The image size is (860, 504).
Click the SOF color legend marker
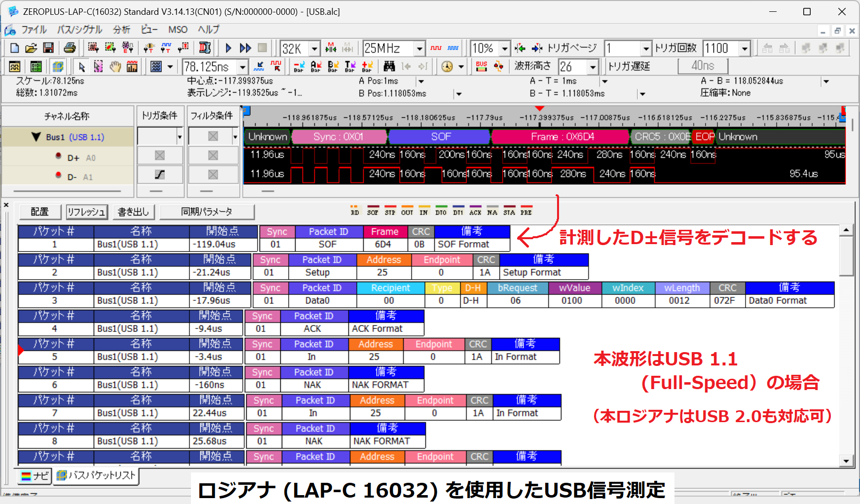click(x=373, y=211)
